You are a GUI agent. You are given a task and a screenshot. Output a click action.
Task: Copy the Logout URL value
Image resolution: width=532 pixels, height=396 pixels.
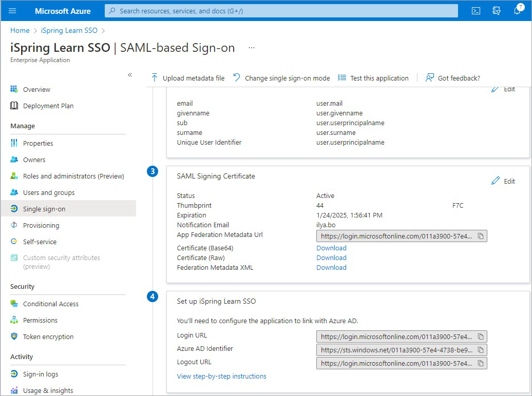point(481,364)
